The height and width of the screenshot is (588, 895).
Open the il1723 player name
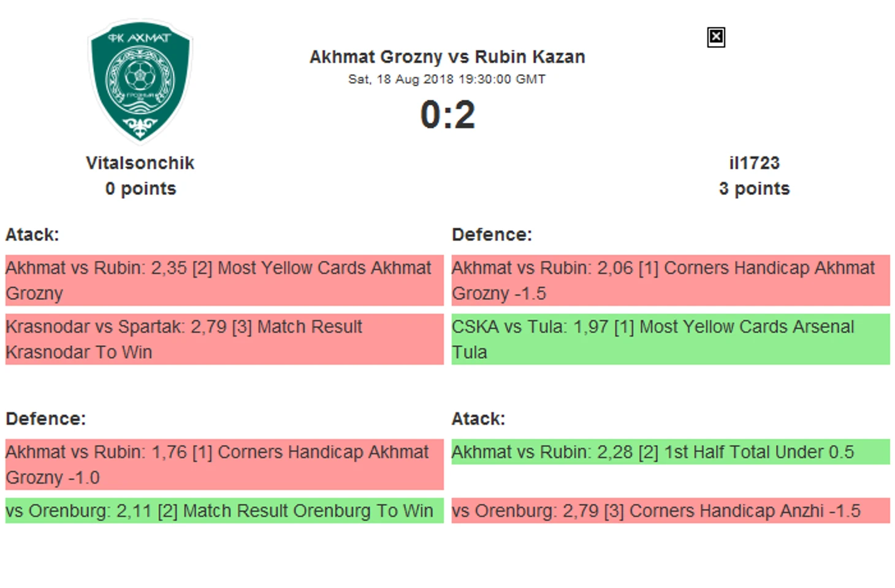pos(754,163)
